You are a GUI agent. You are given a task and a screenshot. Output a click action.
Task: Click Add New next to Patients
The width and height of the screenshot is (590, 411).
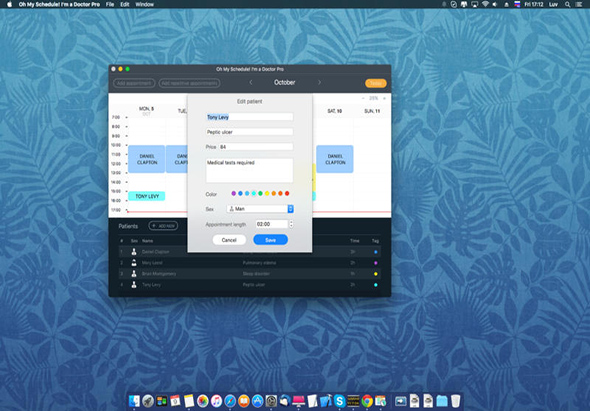[163, 226]
